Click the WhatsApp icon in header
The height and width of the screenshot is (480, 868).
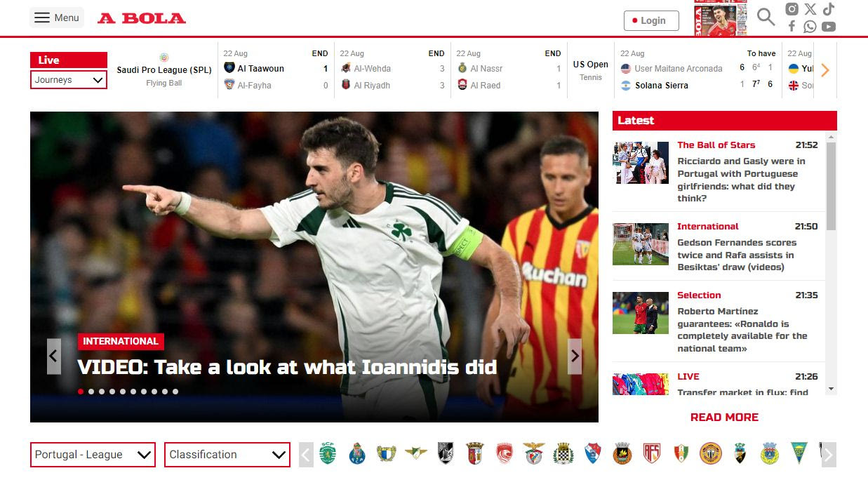810,27
